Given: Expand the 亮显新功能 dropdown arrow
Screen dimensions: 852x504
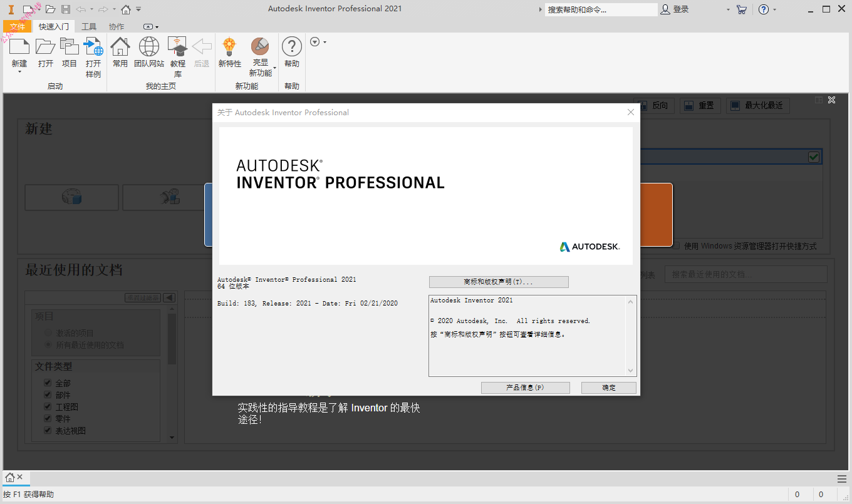Looking at the screenshot, I should tap(274, 68).
